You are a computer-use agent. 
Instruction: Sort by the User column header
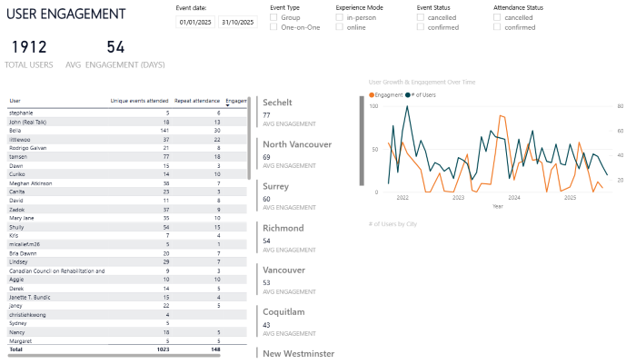click(x=15, y=101)
